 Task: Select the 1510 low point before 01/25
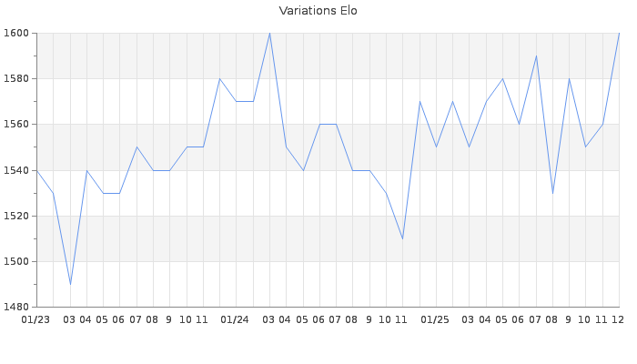coord(402,238)
